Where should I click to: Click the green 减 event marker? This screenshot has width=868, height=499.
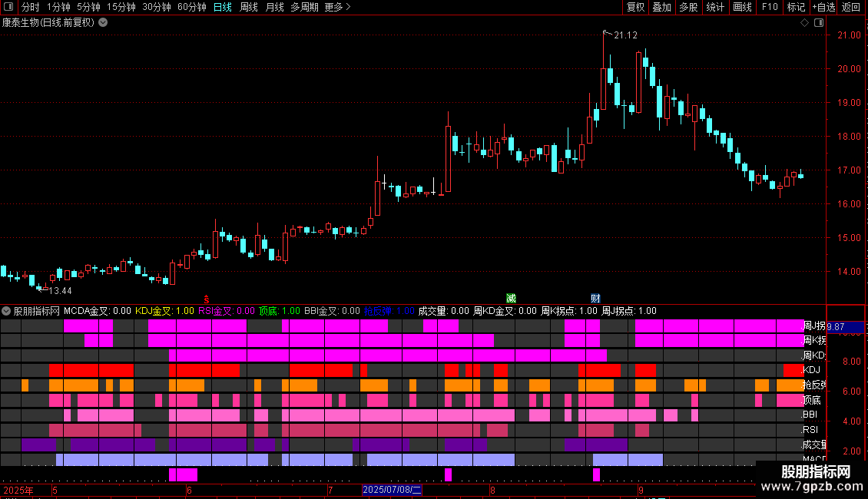(x=511, y=299)
